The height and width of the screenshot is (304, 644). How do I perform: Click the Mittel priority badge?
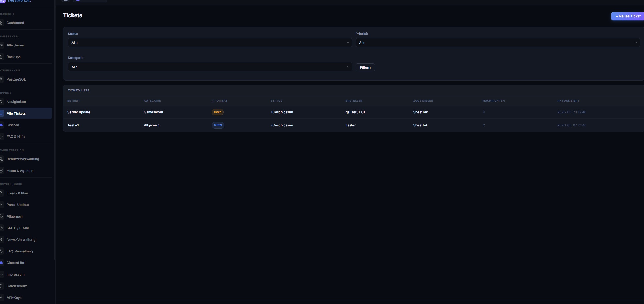218,125
